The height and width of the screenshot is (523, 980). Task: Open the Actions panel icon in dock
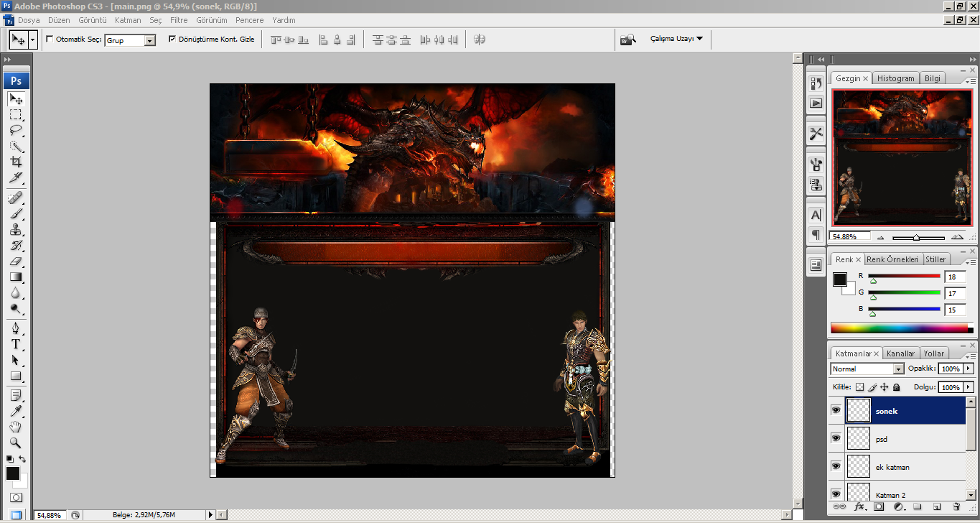coord(816,103)
